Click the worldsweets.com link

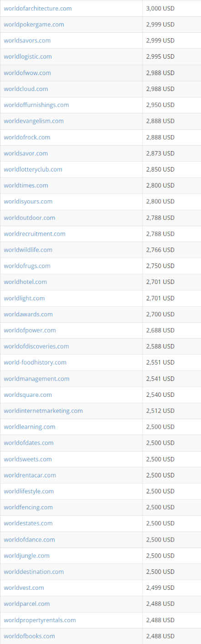(28, 459)
